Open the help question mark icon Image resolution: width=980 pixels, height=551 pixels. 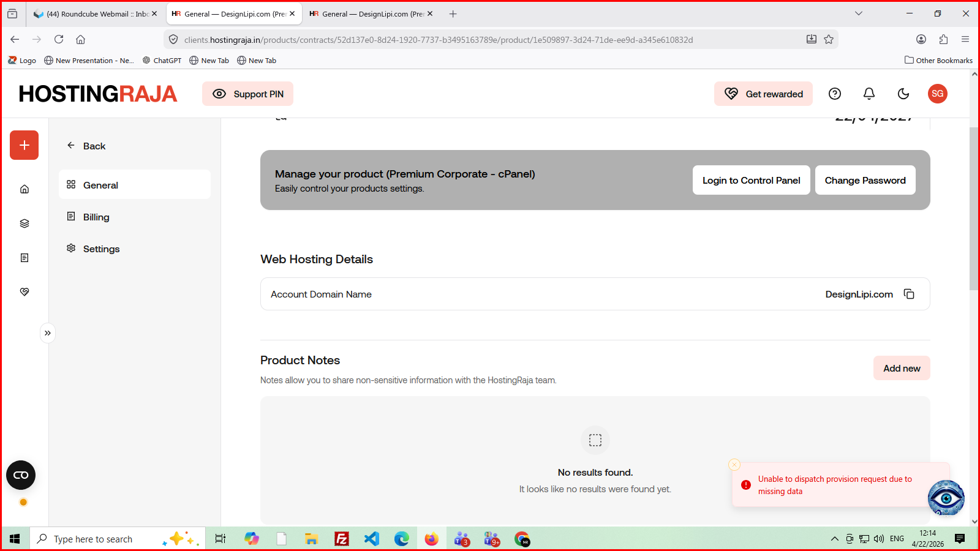(834, 94)
